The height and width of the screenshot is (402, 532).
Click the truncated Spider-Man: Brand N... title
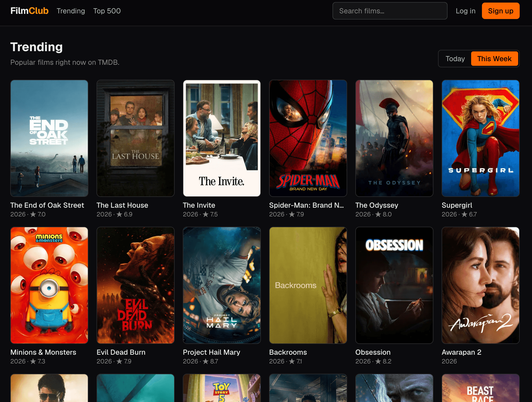[x=306, y=205]
